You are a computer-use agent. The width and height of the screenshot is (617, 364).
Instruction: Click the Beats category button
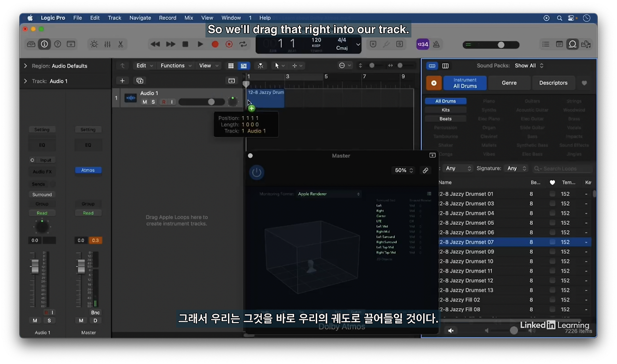coord(445,119)
